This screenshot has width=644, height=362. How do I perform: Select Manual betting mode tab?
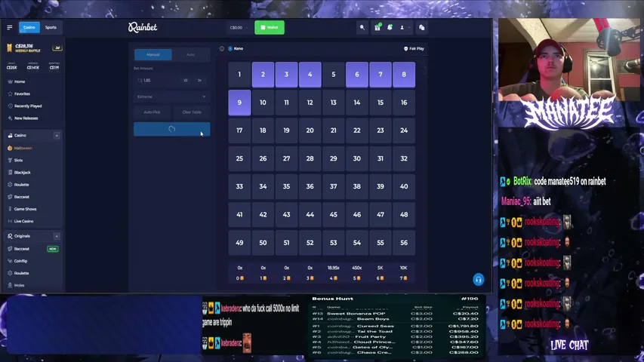(153, 54)
